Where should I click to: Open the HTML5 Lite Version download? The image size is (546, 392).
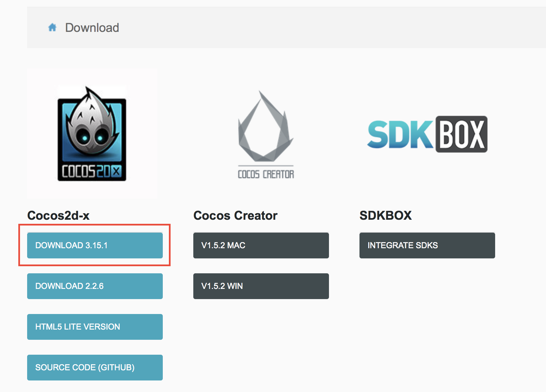(95, 327)
